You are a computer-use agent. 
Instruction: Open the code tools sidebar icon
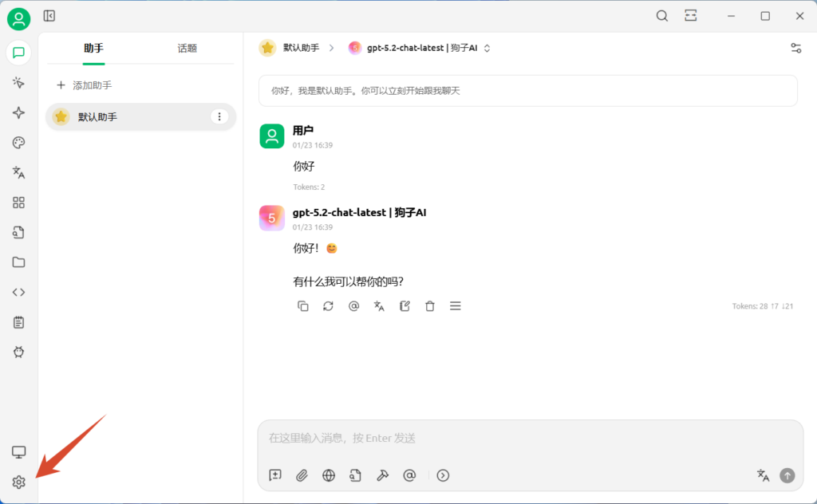tap(19, 292)
